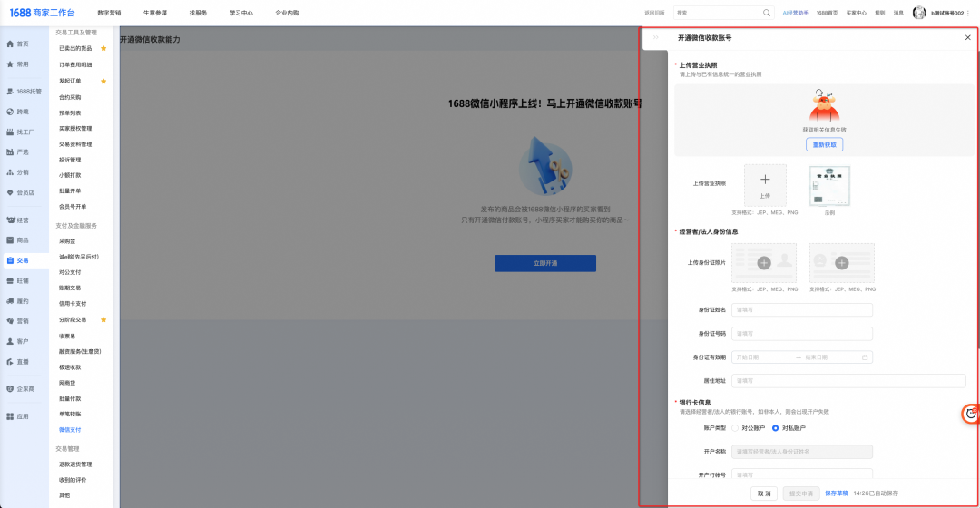Open 应用 apps grid icon in sidebar
Image resolution: width=980 pixels, height=508 pixels.
coord(10,416)
